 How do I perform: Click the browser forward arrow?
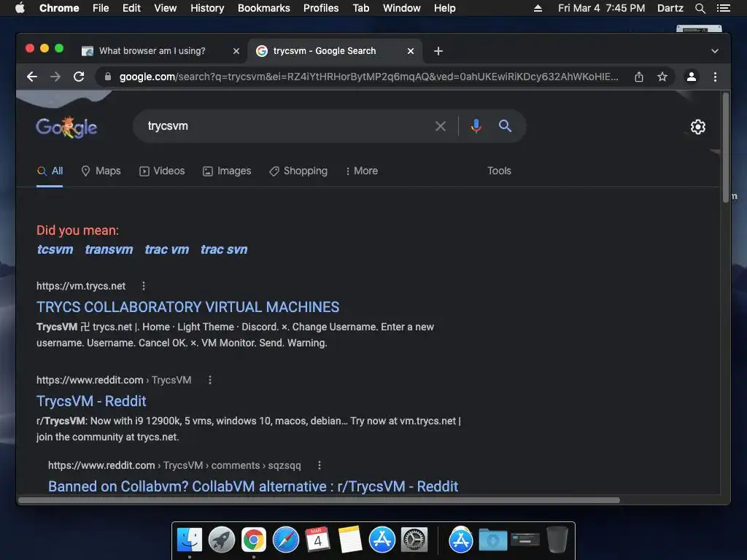pos(55,77)
